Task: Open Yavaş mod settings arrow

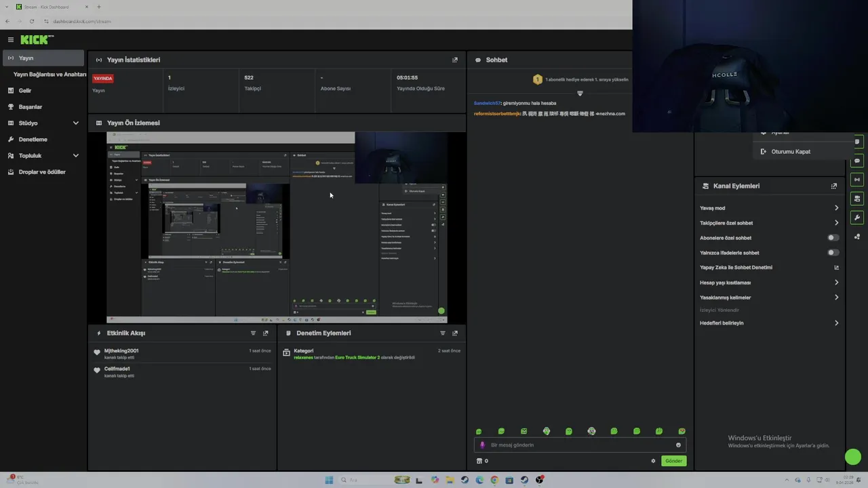Action: tap(836, 208)
